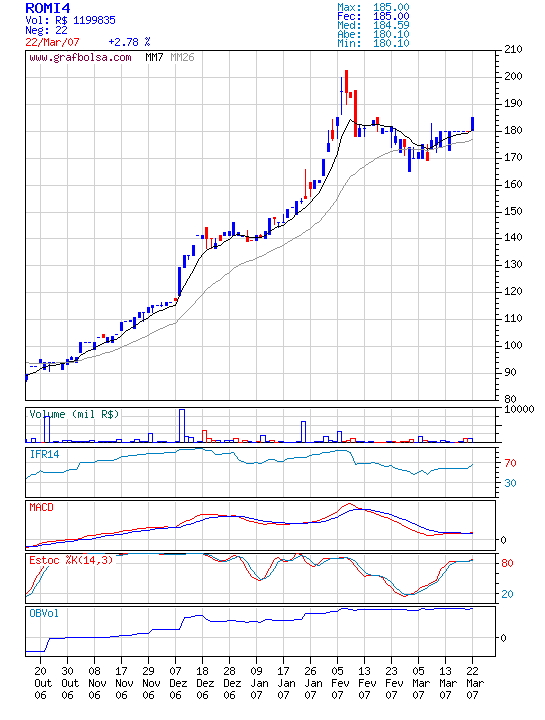
Task: Click the Volume (mil R$) panel label
Action: tap(74, 414)
